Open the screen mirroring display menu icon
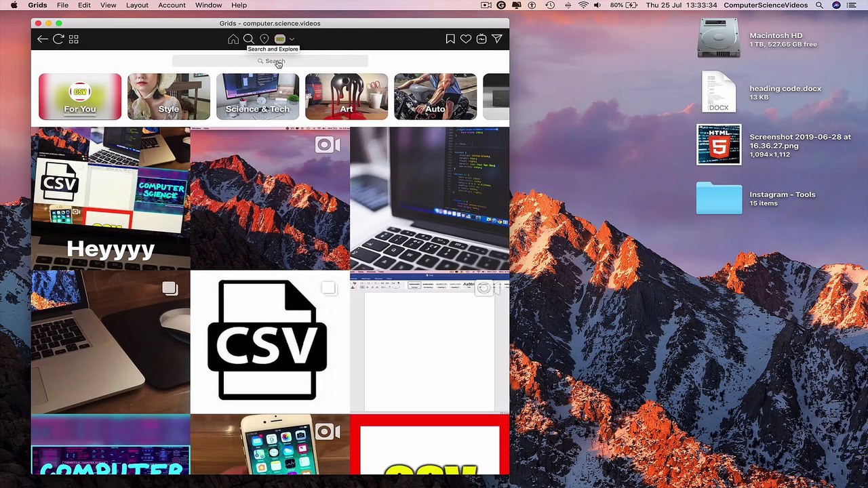The height and width of the screenshot is (488, 868). (517, 5)
